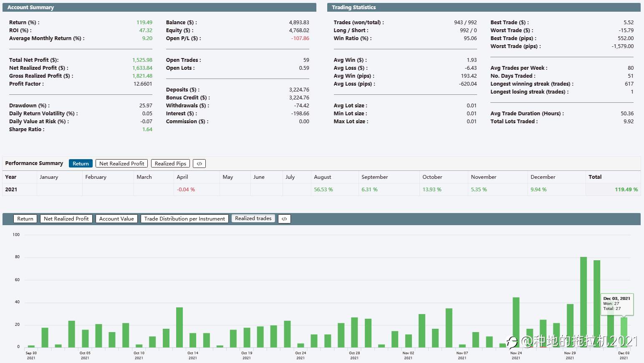Click the Drawdown (%) value 25.97
This screenshot has height=363, width=644.
pyautogui.click(x=146, y=106)
